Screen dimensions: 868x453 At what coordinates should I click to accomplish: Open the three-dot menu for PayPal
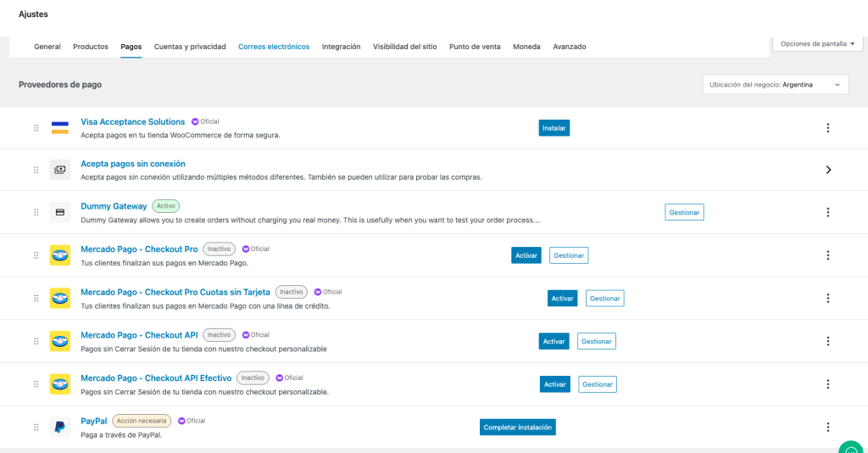[827, 427]
